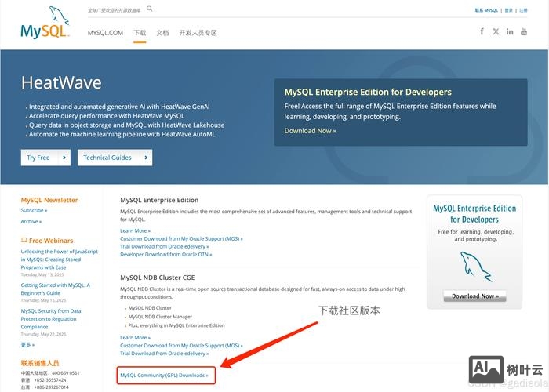Click the sidebar Download Now button
Image resolution: width=549 pixels, height=392 pixels.
[x=474, y=296]
